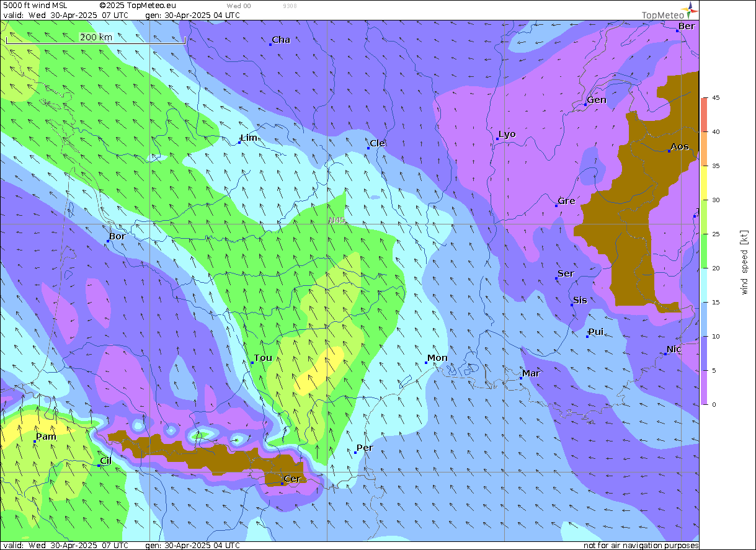Click the 'wind speed [kt]' legend title
Screen dimensions: 756x550
coord(744,262)
